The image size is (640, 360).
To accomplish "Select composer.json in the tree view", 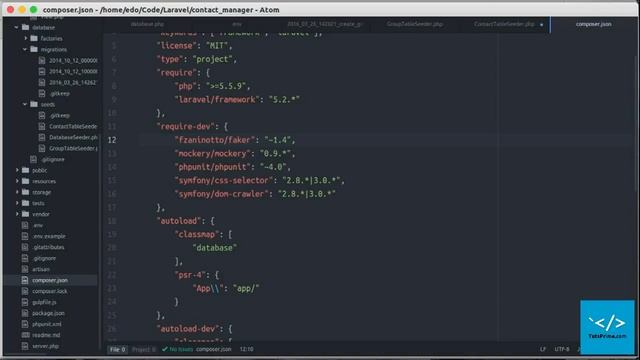I will (x=50, y=280).
